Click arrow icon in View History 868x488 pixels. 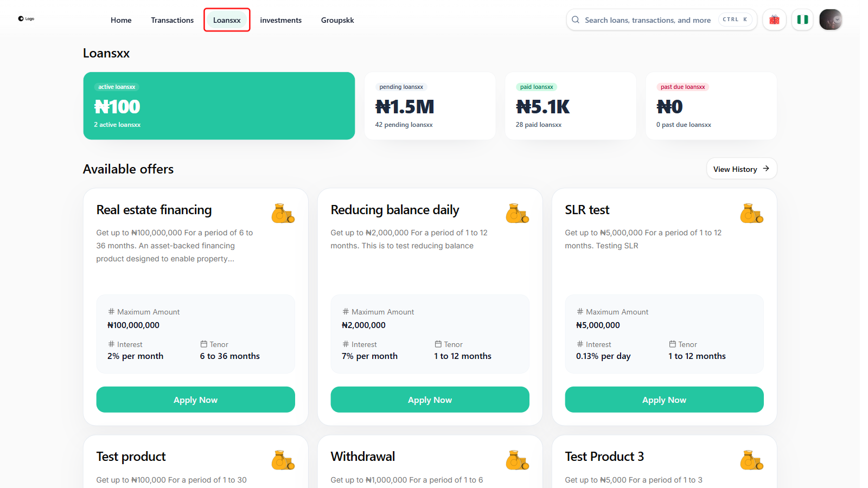pos(766,169)
